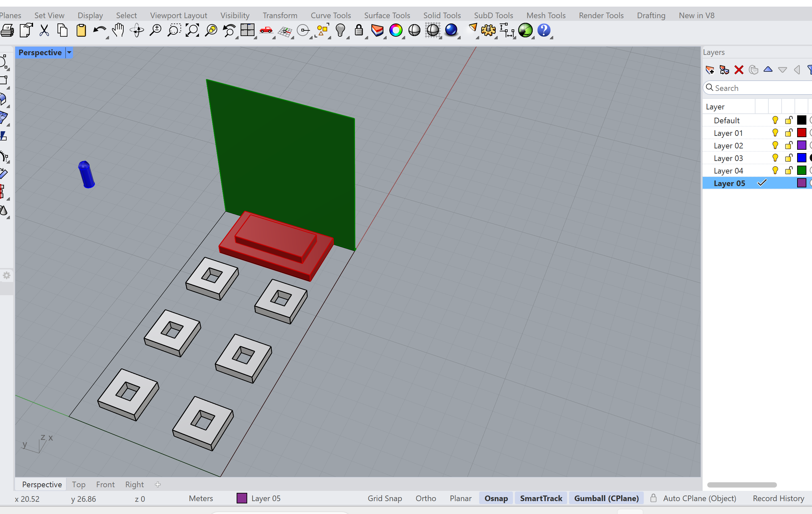The width and height of the screenshot is (812, 514).
Task: Click the Cut scissors icon
Action: [44, 31]
